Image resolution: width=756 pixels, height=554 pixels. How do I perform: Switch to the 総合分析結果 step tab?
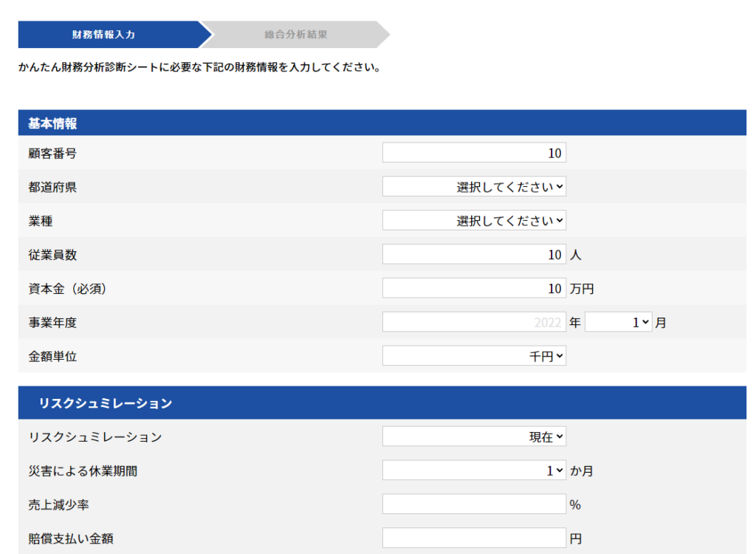[295, 35]
